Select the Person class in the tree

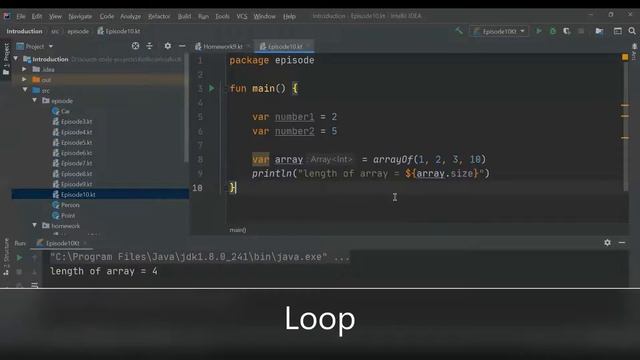(x=66, y=205)
